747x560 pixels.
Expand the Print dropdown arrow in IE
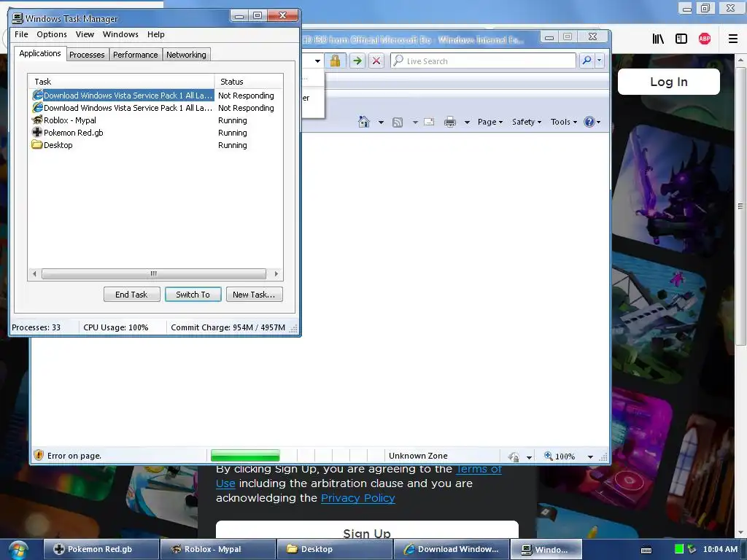[x=467, y=122]
